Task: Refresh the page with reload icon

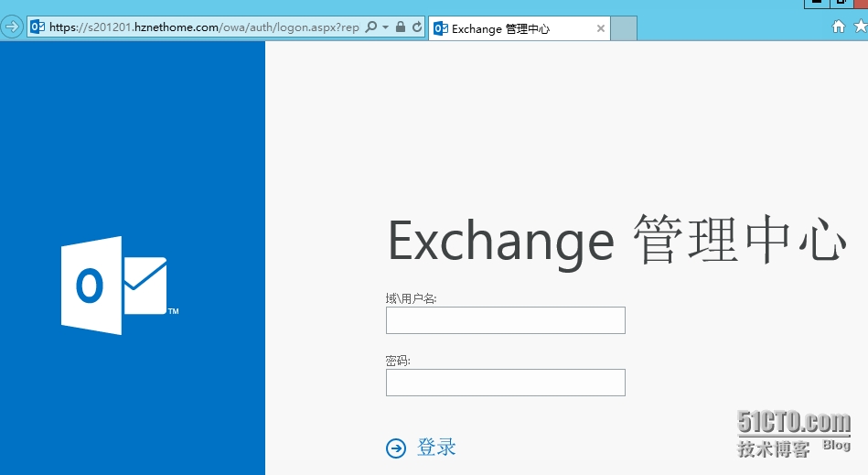Action: click(x=417, y=27)
